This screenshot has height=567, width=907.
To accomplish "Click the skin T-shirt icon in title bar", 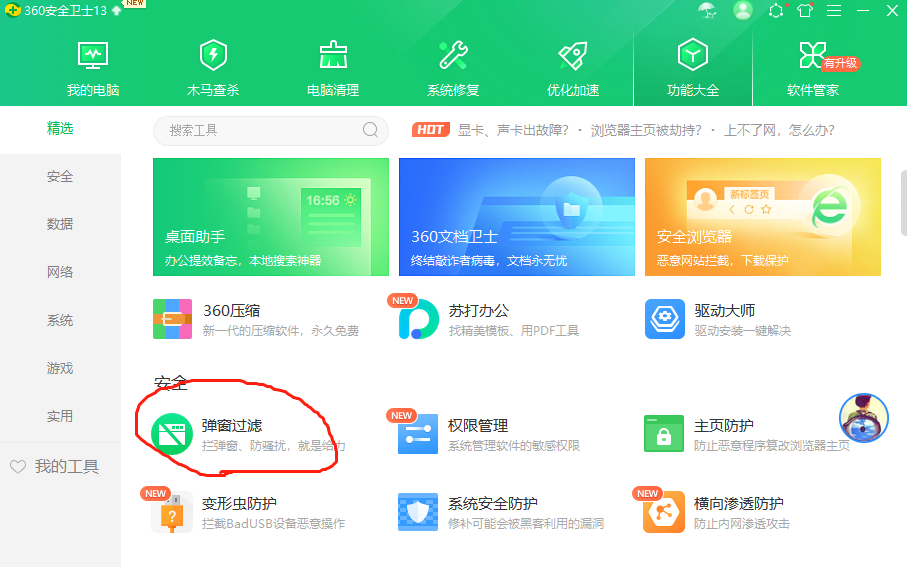I will click(x=805, y=11).
